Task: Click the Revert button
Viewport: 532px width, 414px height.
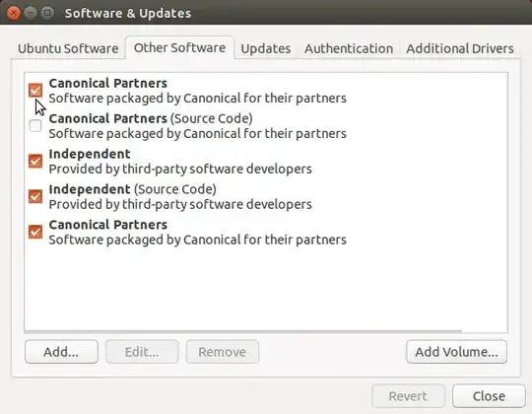Action: [x=408, y=396]
